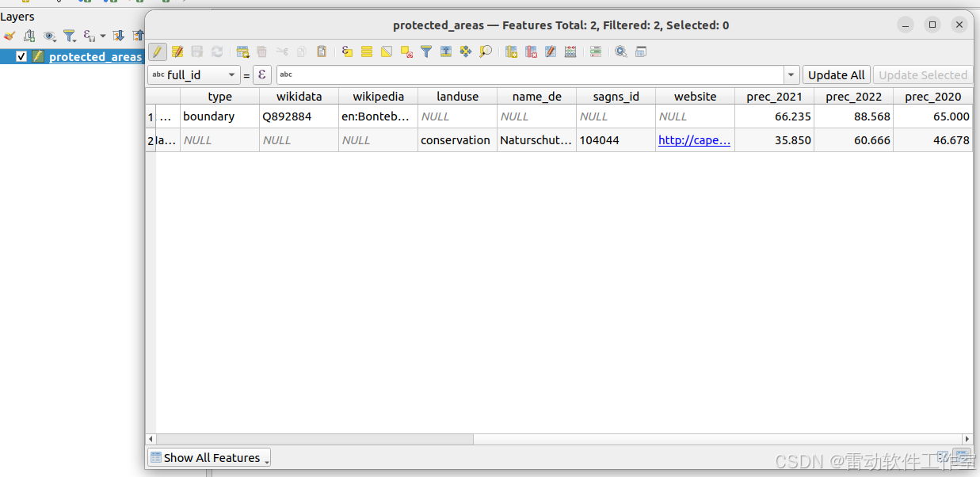This screenshot has width=980, height=477.
Task: Invert the feature selection
Action: click(x=387, y=52)
